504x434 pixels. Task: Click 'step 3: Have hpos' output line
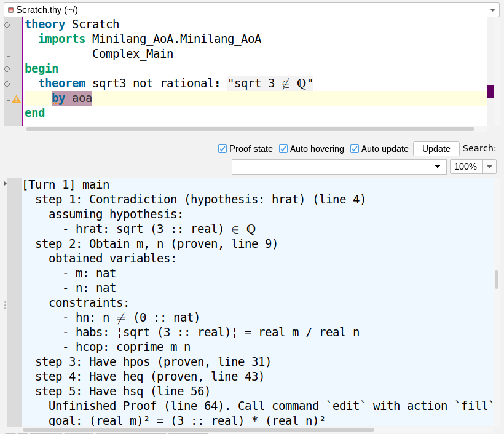pyautogui.click(x=153, y=362)
